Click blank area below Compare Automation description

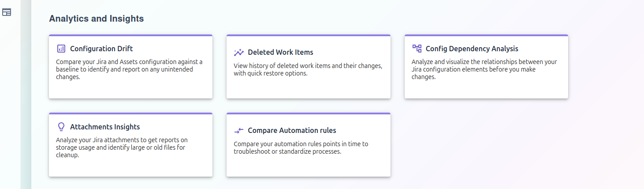point(308,166)
